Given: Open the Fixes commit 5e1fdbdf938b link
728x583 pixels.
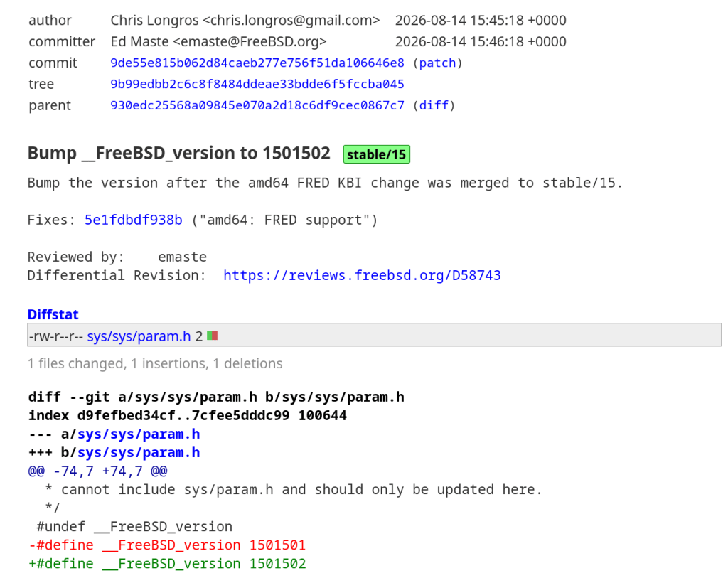Looking at the screenshot, I should pyautogui.click(x=133, y=220).
